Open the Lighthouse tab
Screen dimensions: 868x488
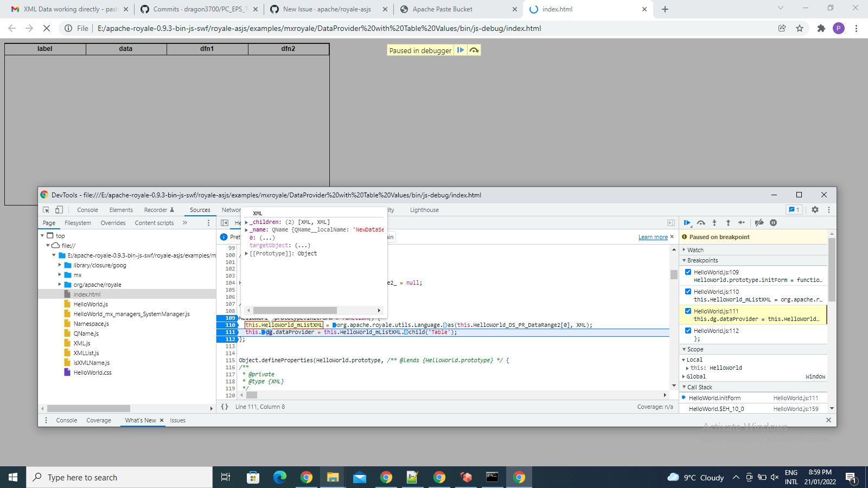point(424,210)
